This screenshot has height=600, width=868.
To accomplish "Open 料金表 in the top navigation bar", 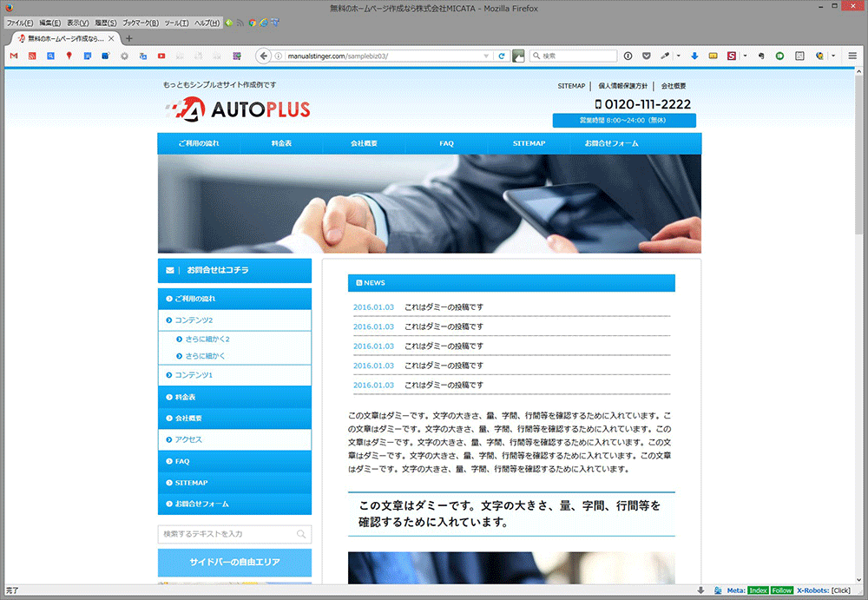I will pos(281,143).
